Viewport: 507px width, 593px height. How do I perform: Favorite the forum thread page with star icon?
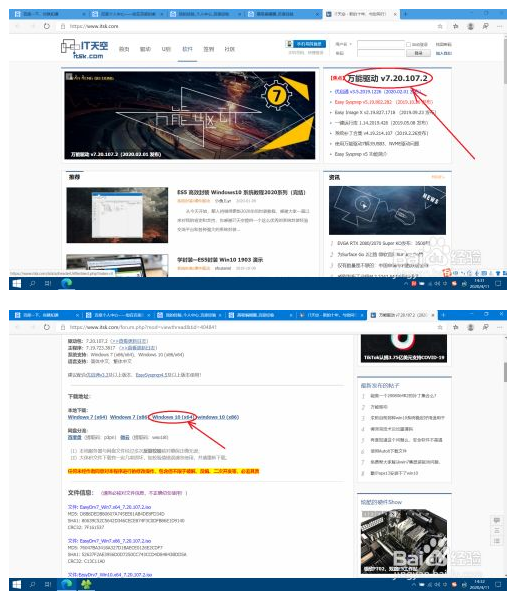click(440, 327)
